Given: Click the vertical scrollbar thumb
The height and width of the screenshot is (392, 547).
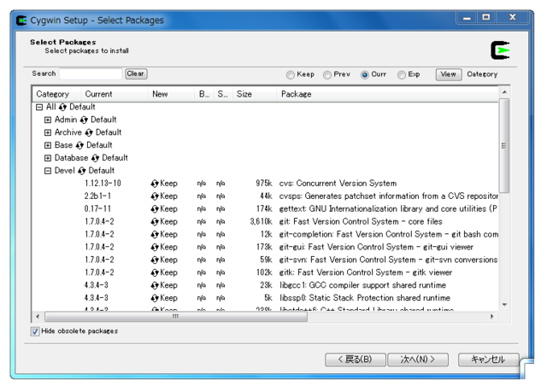Looking at the screenshot, I should [504, 146].
